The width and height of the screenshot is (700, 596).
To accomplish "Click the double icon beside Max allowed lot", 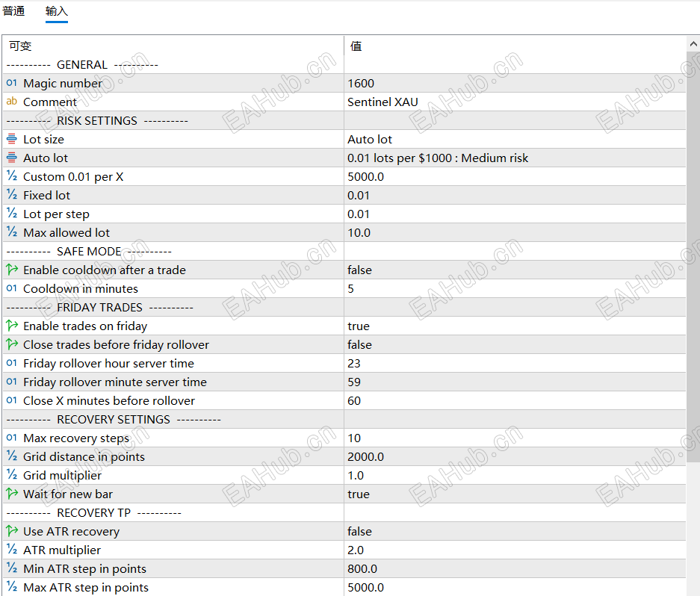I will tap(12, 232).
